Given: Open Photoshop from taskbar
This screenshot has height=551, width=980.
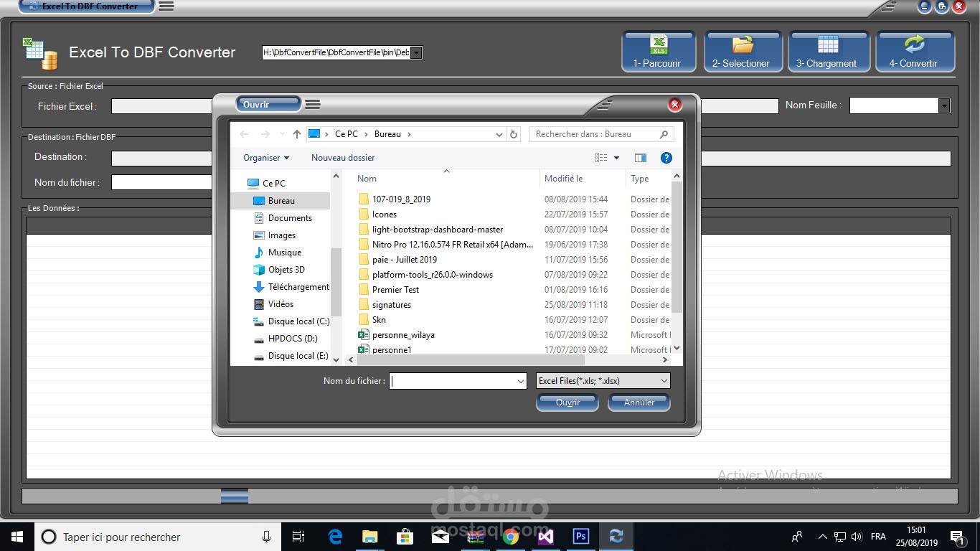Looking at the screenshot, I should tap(580, 537).
